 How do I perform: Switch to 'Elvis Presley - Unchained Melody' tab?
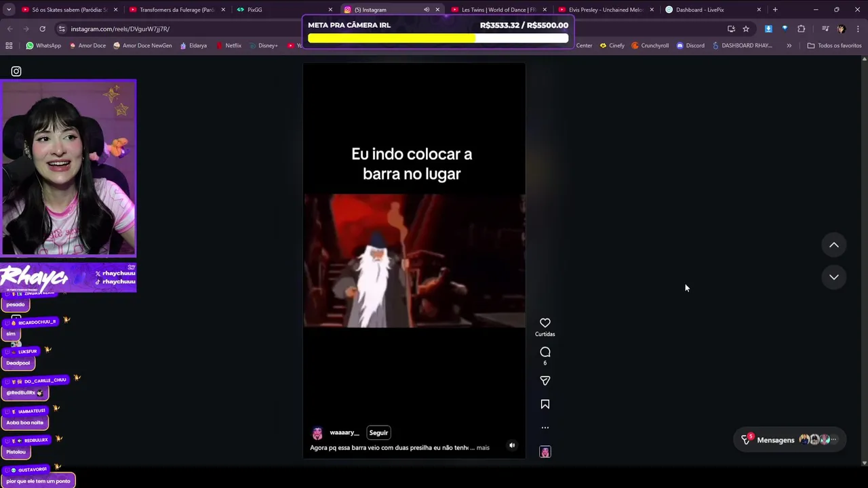tap(606, 9)
